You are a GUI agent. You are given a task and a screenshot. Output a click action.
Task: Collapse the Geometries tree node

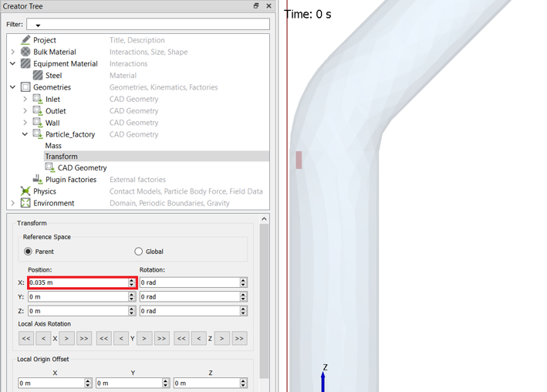click(13, 87)
